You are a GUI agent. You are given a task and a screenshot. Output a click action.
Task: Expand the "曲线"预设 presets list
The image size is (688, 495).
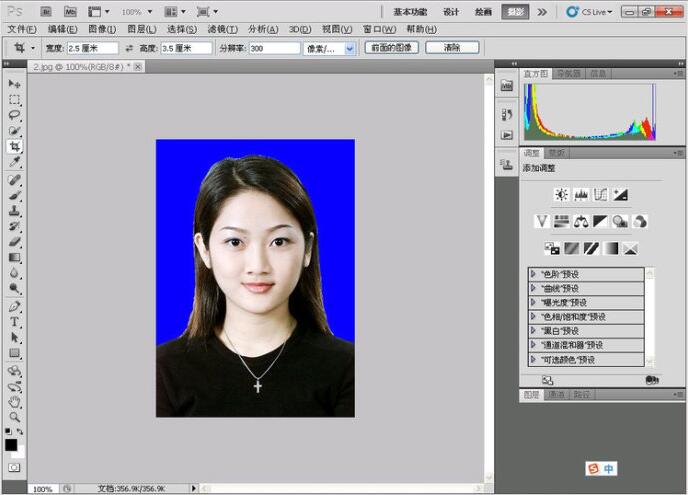tap(534, 288)
